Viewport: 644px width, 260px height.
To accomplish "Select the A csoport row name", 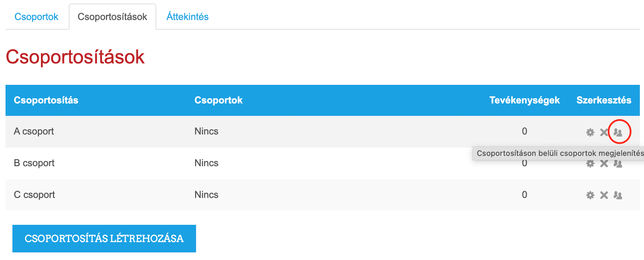I will (x=34, y=131).
